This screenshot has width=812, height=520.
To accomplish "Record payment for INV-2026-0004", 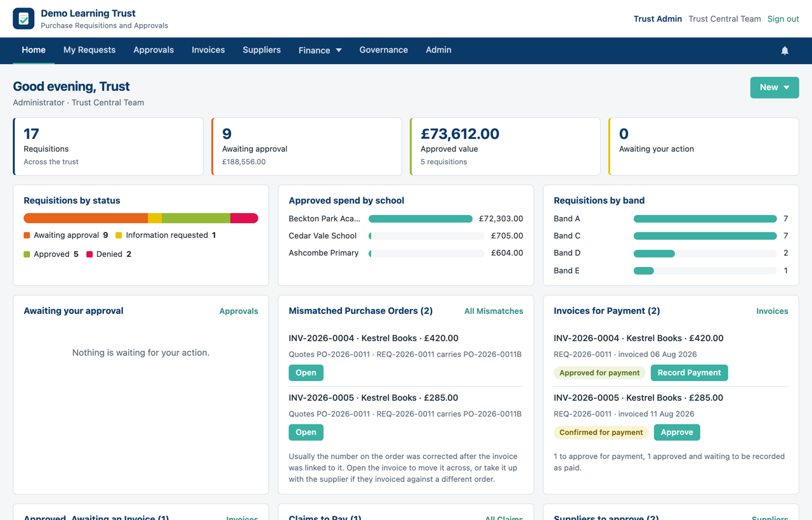I will click(689, 373).
